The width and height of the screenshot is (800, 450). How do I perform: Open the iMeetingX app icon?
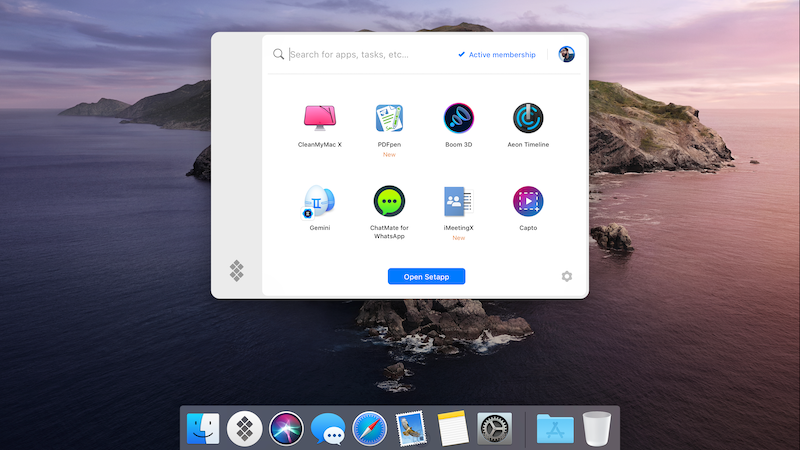pos(458,202)
